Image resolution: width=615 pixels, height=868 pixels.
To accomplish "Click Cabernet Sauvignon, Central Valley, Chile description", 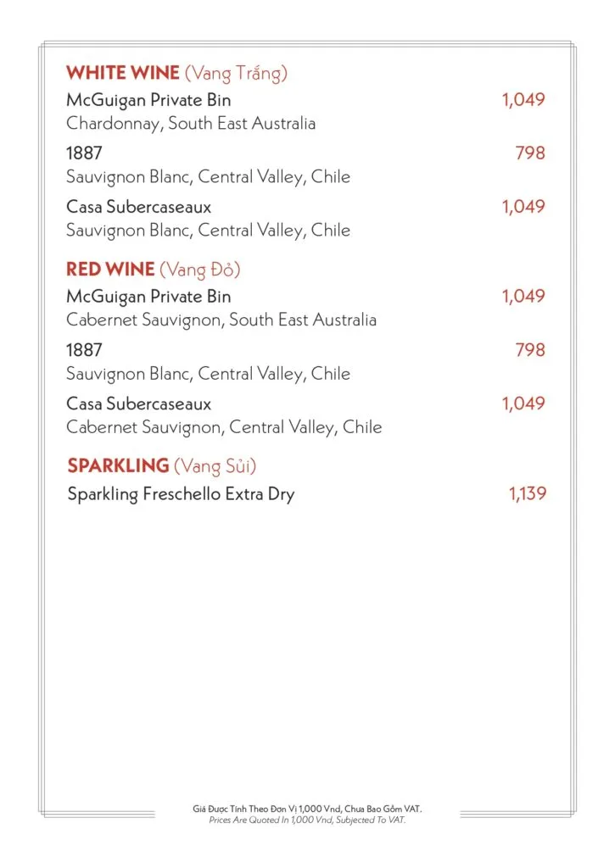I will (x=224, y=427).
